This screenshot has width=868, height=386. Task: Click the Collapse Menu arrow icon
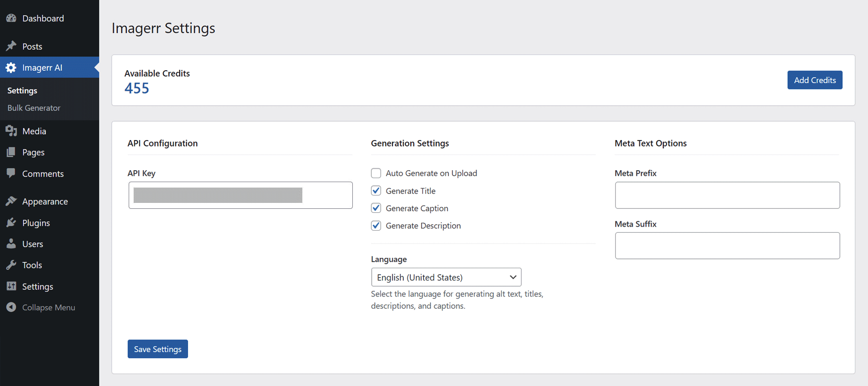point(11,307)
